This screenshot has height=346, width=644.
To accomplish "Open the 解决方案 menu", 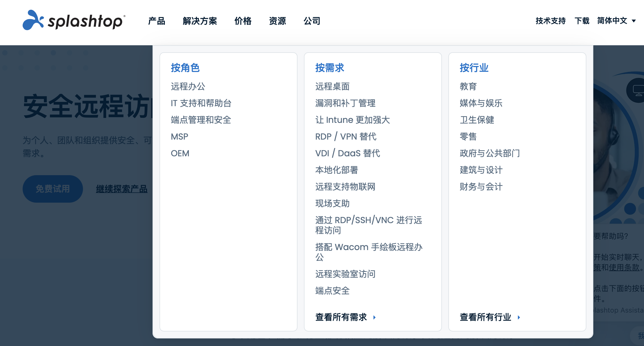I will (200, 21).
